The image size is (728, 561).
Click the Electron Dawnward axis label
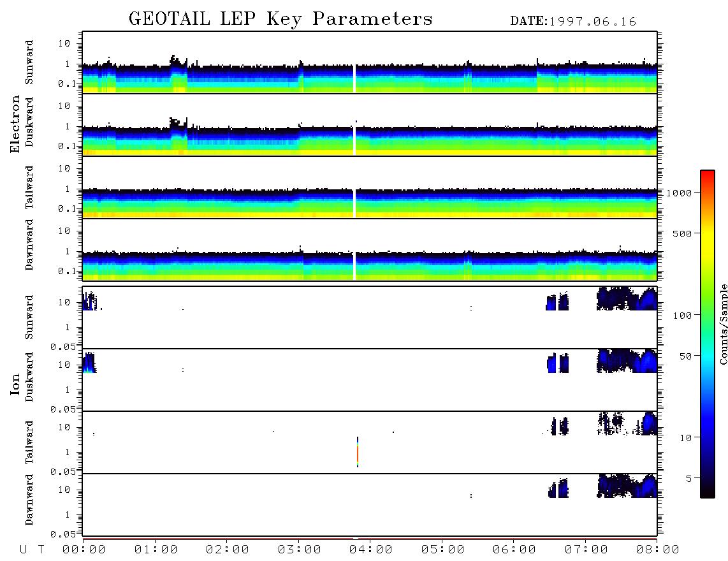(29, 245)
